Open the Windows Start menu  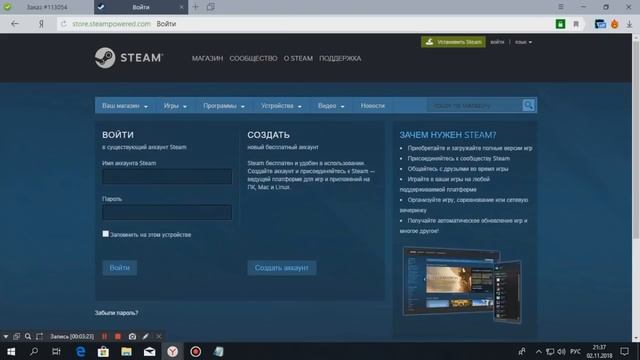[x=11, y=351]
